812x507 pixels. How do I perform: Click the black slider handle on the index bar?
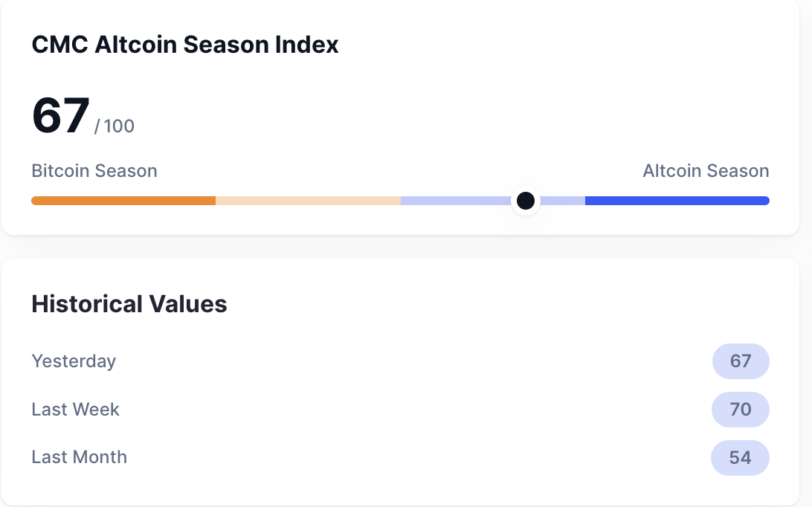pyautogui.click(x=526, y=201)
